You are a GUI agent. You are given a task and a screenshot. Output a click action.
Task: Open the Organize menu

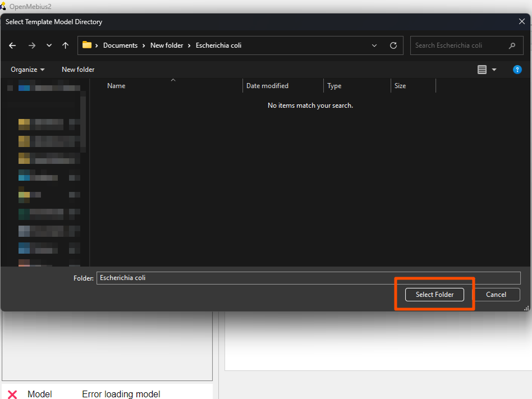pyautogui.click(x=26, y=69)
